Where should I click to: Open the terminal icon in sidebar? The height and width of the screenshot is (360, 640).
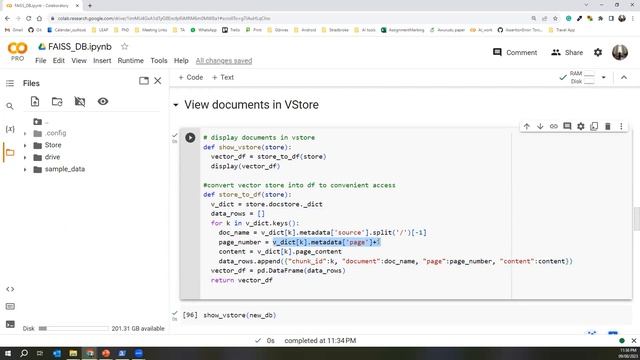pyautogui.click(x=10, y=324)
